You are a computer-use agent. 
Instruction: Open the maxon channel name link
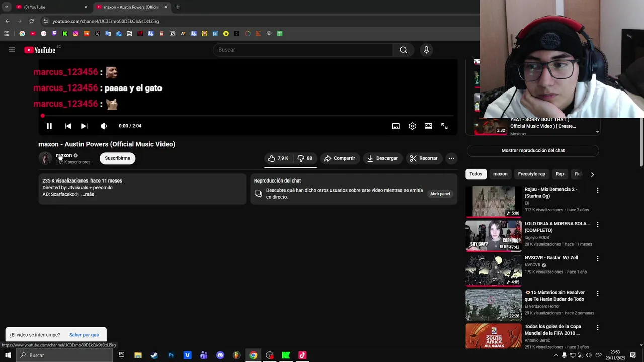click(64, 155)
